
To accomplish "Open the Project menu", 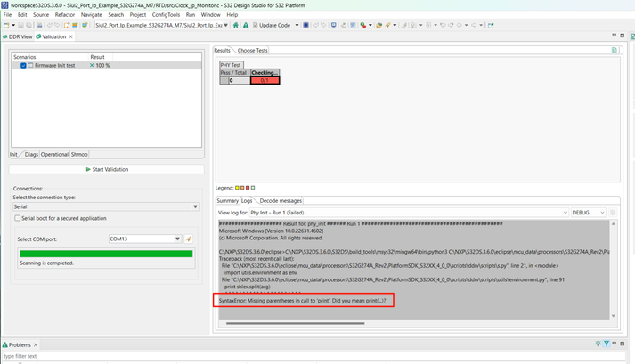I will 138,14.
